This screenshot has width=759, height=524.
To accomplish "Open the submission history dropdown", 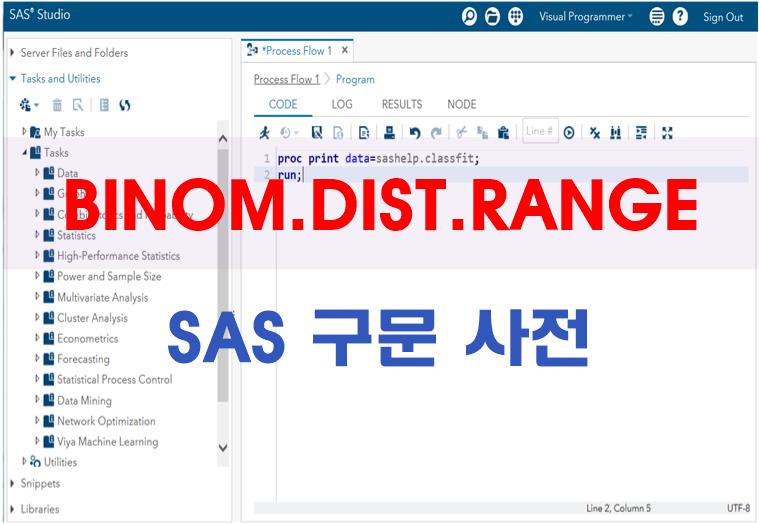I will (x=289, y=132).
